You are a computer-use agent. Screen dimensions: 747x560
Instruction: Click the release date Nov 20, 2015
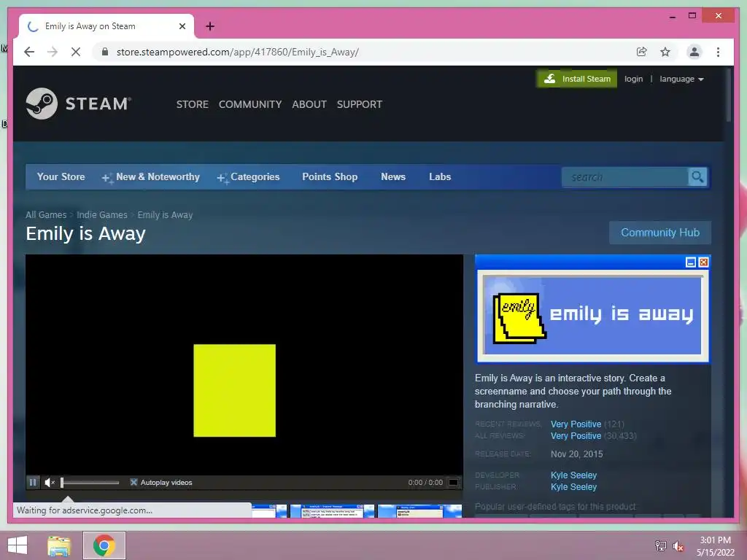[576, 454]
